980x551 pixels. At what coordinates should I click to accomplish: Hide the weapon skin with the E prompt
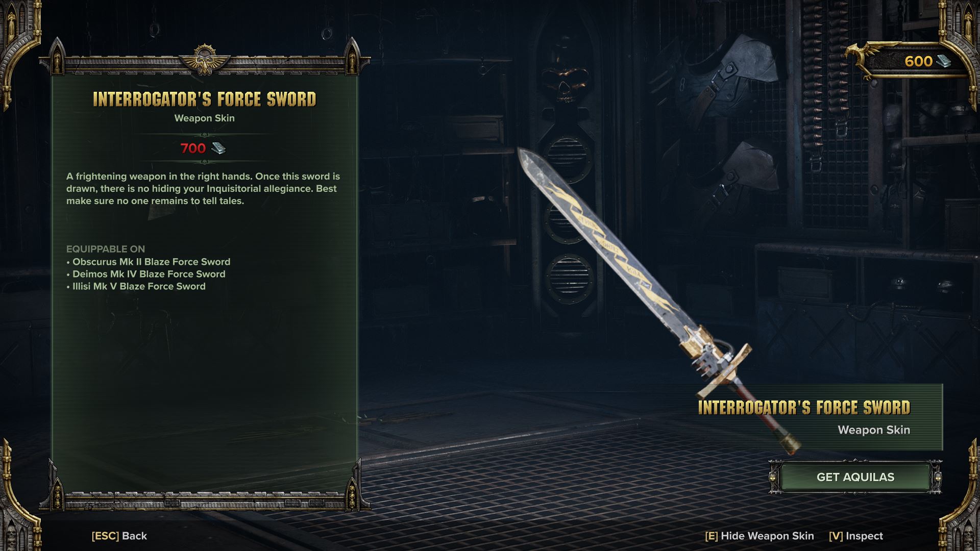[x=759, y=536]
